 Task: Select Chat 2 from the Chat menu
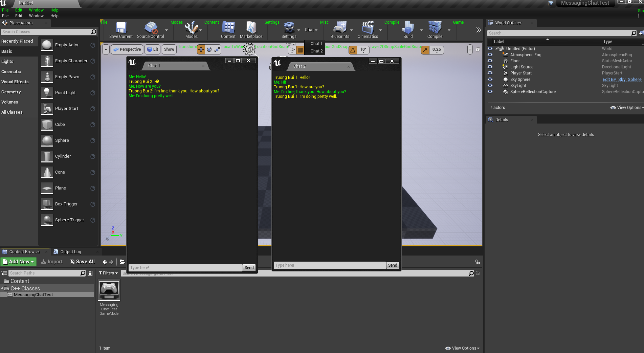pos(316,51)
